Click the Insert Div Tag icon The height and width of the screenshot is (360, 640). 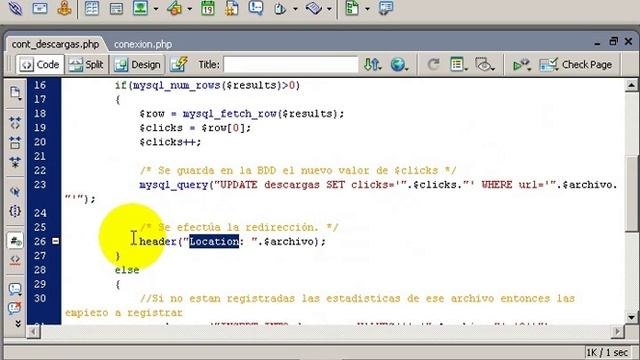point(116,8)
